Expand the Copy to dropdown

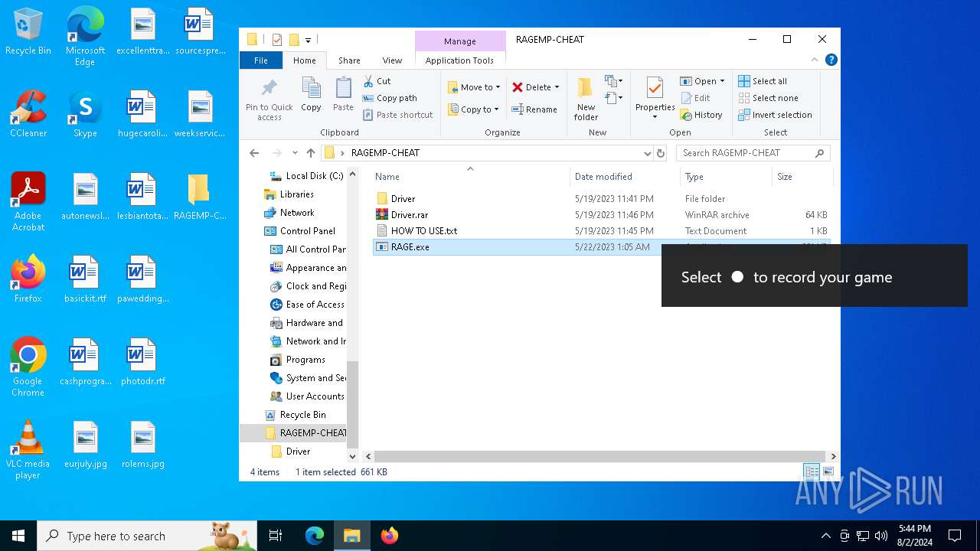[496, 109]
